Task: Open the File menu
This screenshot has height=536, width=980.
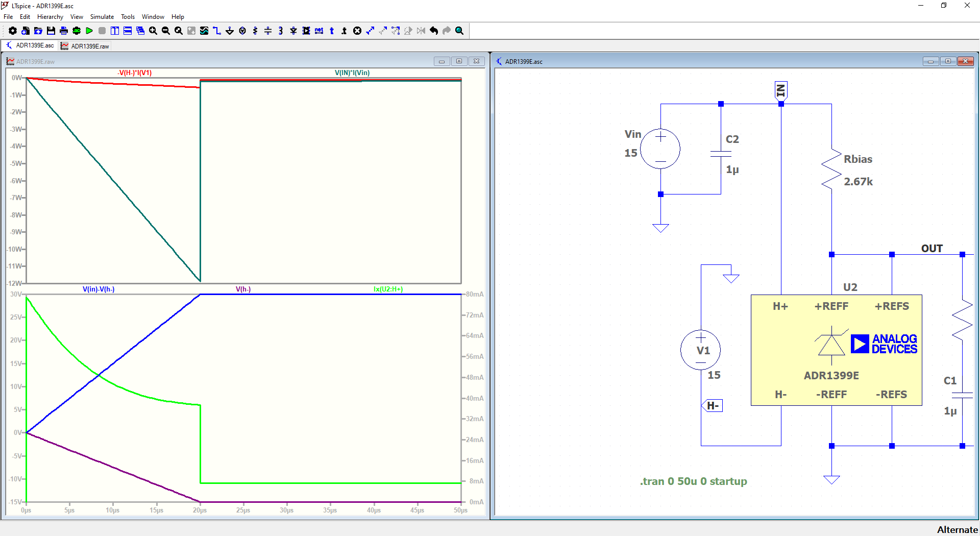Action: point(8,17)
